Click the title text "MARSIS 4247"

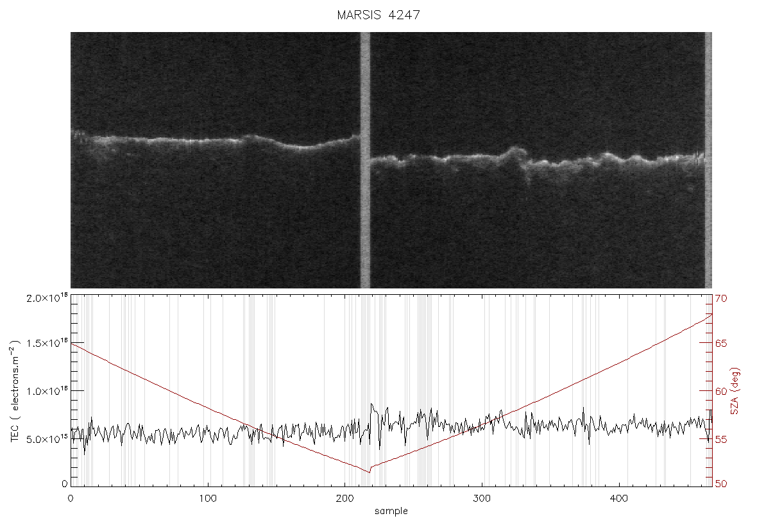pos(378,15)
